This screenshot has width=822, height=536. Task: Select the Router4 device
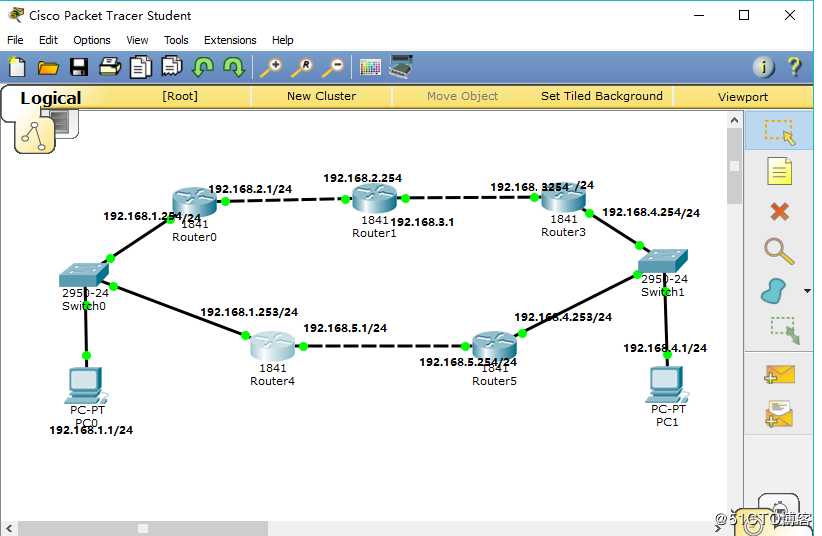pyautogui.click(x=273, y=346)
